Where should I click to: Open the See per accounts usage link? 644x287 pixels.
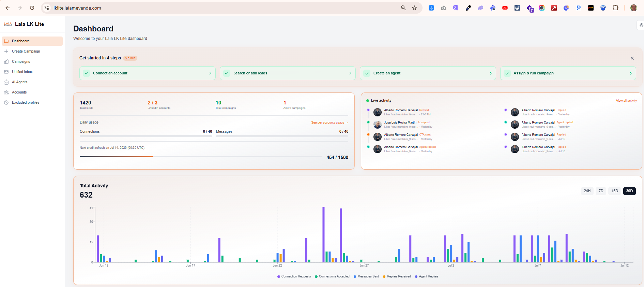(329, 123)
